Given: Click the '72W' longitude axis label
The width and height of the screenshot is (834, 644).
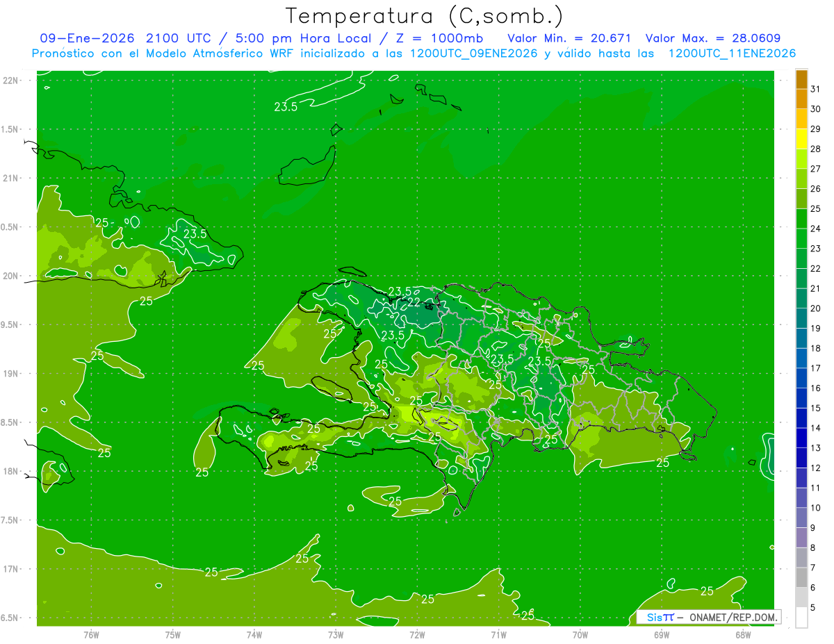Looking at the screenshot, I should [x=417, y=635].
